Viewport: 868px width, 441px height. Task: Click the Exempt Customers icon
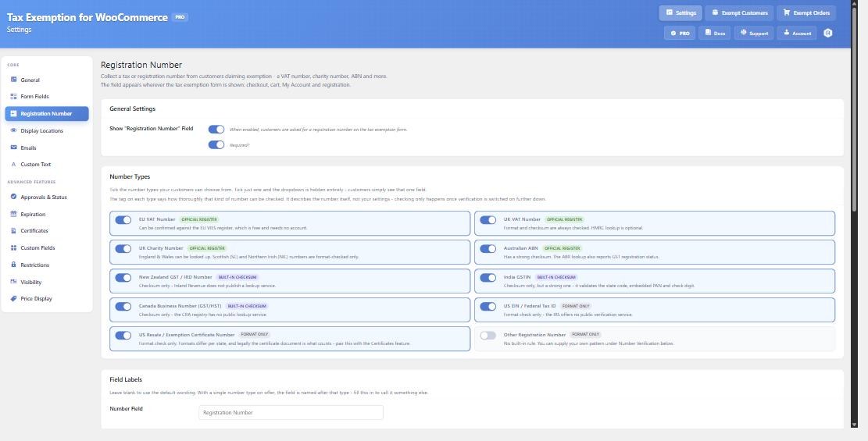click(x=715, y=12)
